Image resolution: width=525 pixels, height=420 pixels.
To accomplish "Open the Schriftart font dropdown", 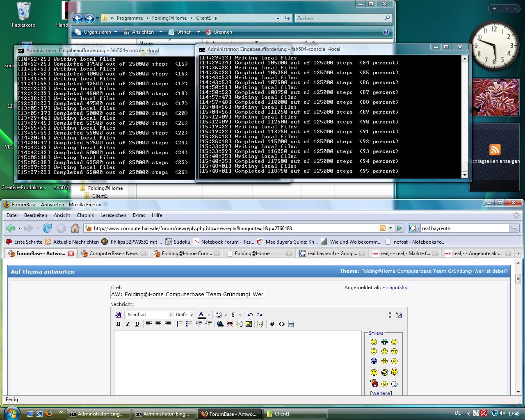I will 150,315.
